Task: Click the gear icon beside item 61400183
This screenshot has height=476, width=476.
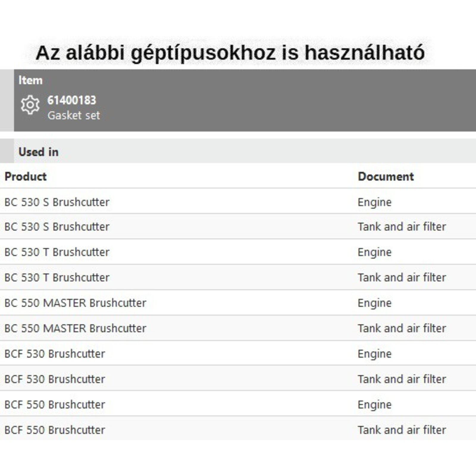Action: 30,105
